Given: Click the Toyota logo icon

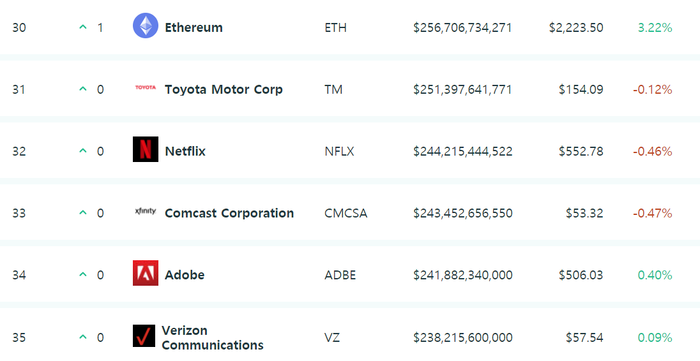Looking at the screenshot, I should pyautogui.click(x=146, y=87).
